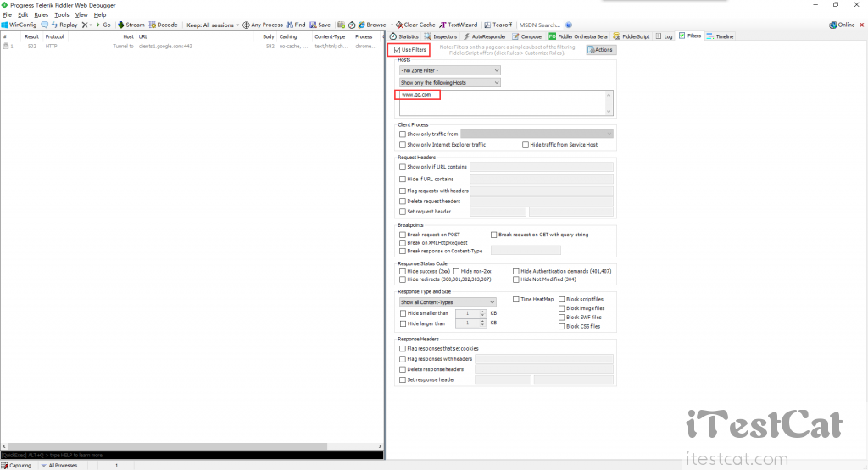This screenshot has height=470, width=868.
Task: Toggle Stream mode in toolbar
Action: (131, 25)
